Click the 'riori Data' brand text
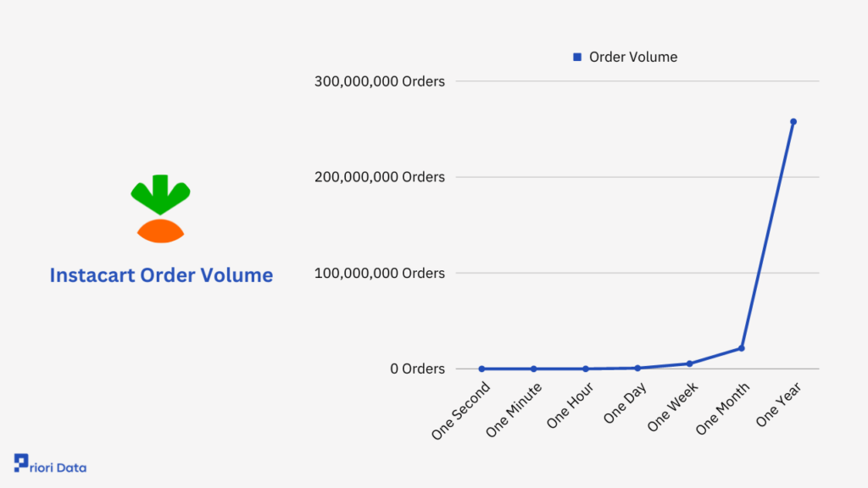Screen dimensions: 868x488 click(58, 468)
